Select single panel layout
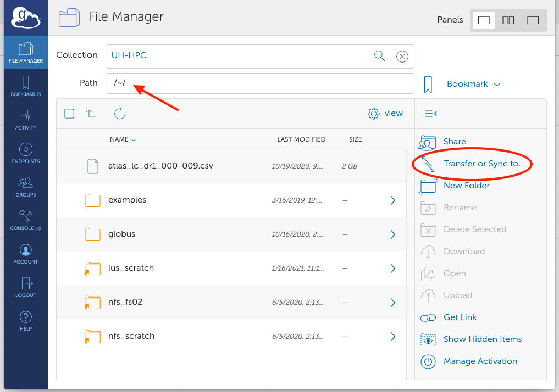Screen dimensions: 559x392 pos(483,20)
